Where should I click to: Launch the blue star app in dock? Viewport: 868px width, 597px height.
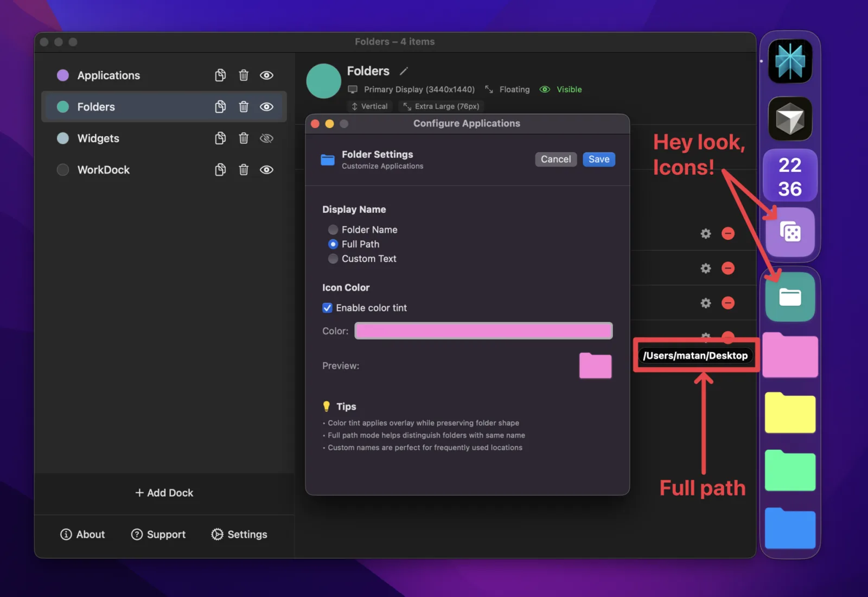pos(790,61)
